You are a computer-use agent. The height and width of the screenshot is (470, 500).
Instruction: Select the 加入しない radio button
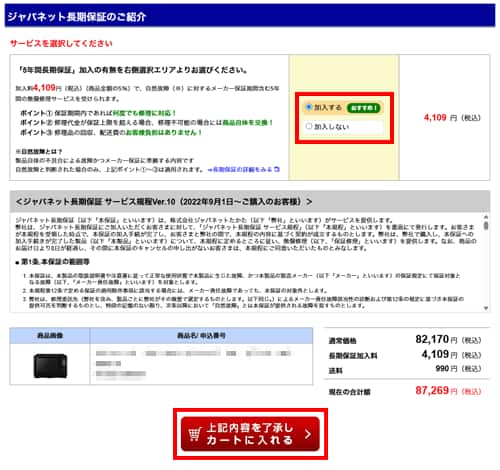pos(309,126)
